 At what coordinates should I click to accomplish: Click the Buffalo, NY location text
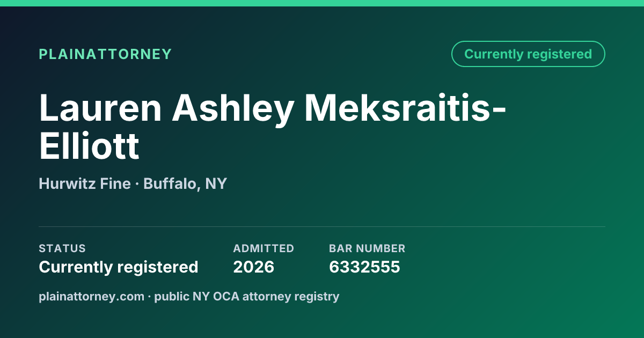point(185,184)
